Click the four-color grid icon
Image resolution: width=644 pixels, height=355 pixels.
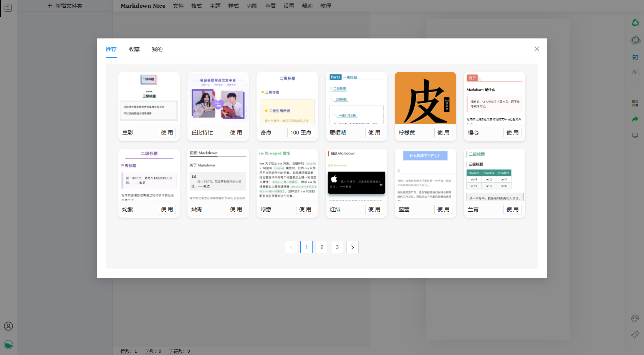click(635, 103)
